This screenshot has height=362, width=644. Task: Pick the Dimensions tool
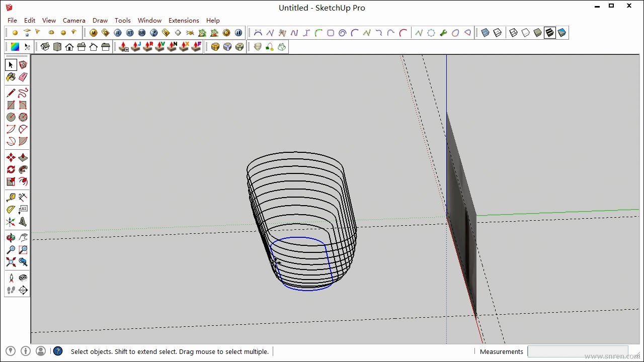pos(23,198)
